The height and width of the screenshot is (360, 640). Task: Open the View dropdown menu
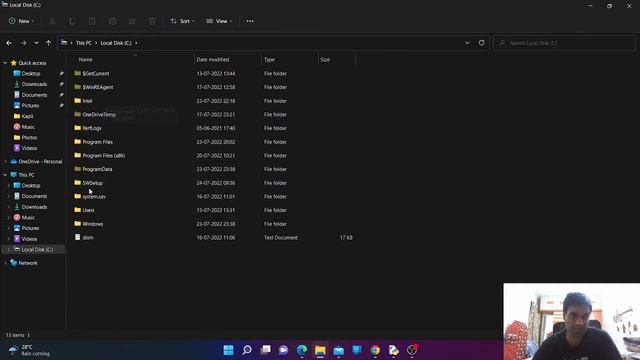click(219, 21)
